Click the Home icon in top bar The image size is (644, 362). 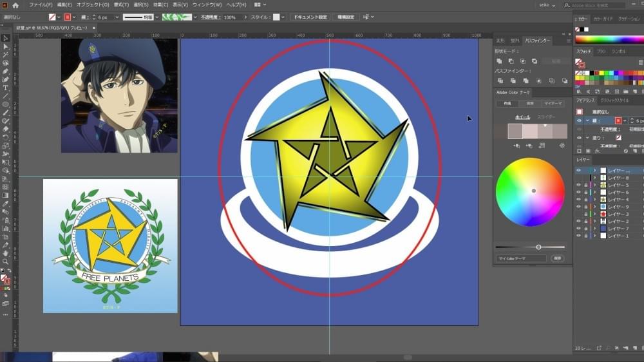tap(15, 5)
